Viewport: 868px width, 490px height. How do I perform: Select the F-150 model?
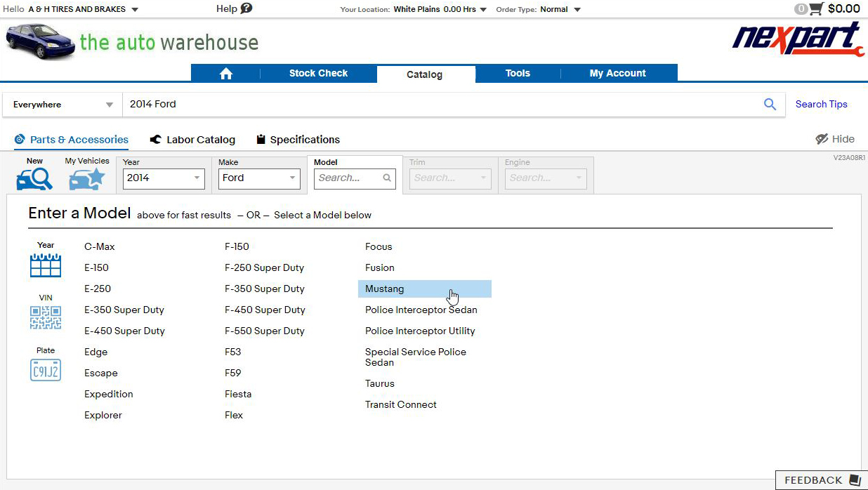pos(237,246)
